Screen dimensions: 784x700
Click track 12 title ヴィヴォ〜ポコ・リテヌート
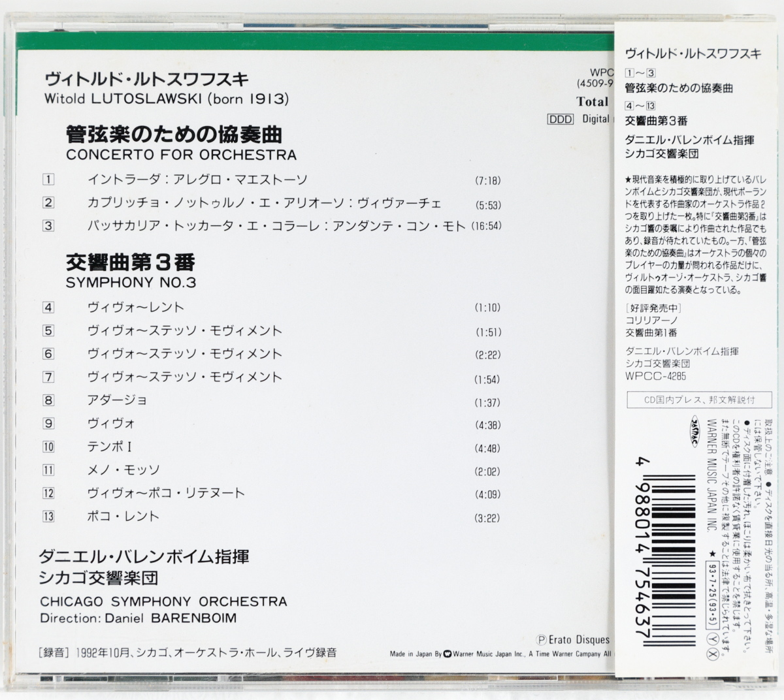point(166,493)
